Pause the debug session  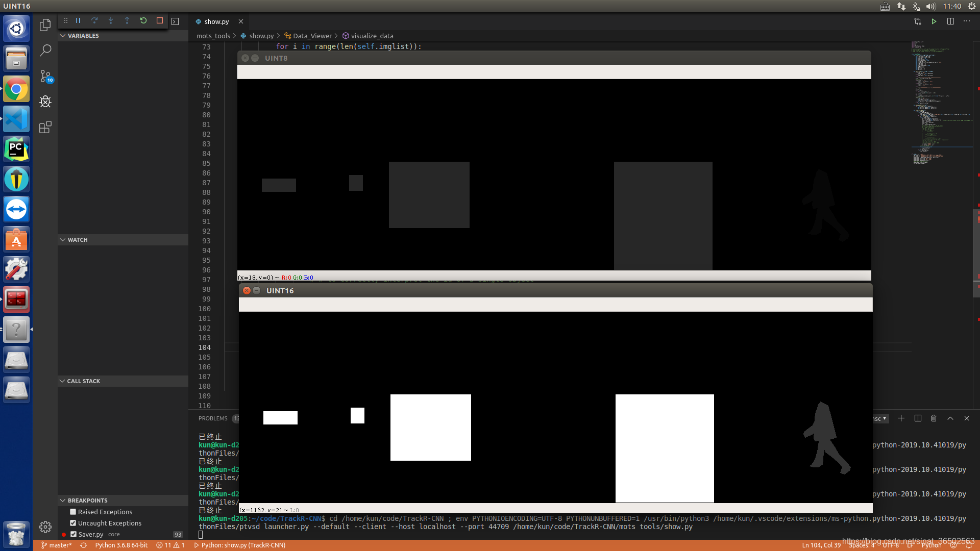[x=78, y=21]
